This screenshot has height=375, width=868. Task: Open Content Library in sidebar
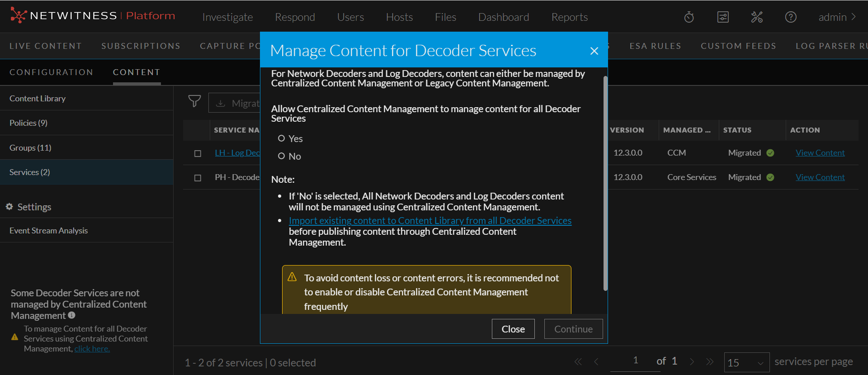tap(86, 99)
